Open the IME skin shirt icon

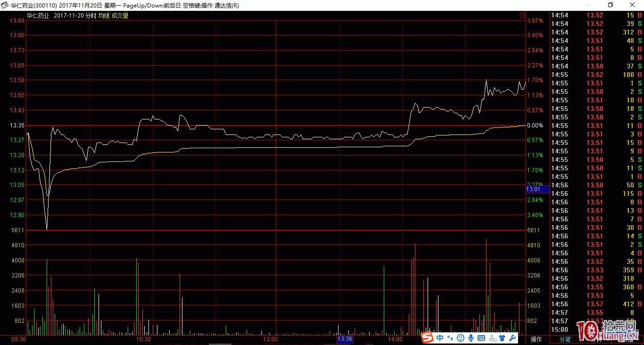[502, 338]
